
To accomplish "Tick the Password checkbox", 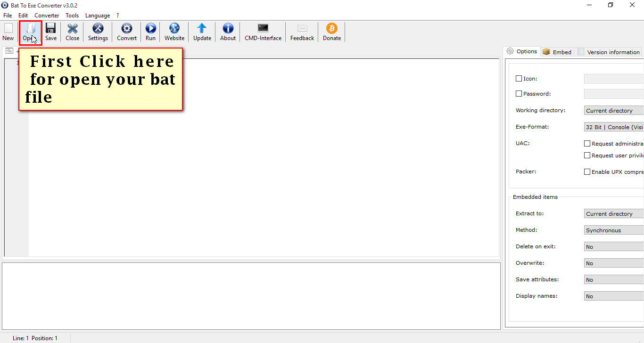I will pyautogui.click(x=519, y=94).
